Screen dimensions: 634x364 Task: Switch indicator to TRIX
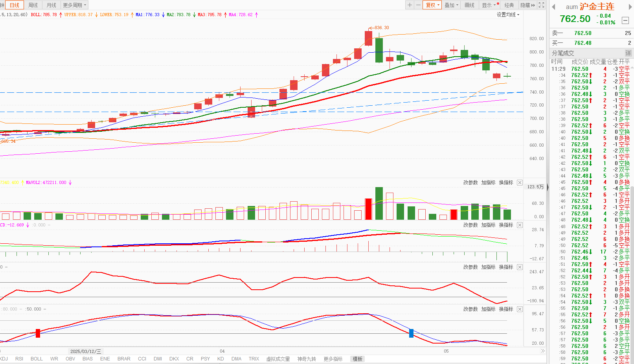(x=254, y=359)
